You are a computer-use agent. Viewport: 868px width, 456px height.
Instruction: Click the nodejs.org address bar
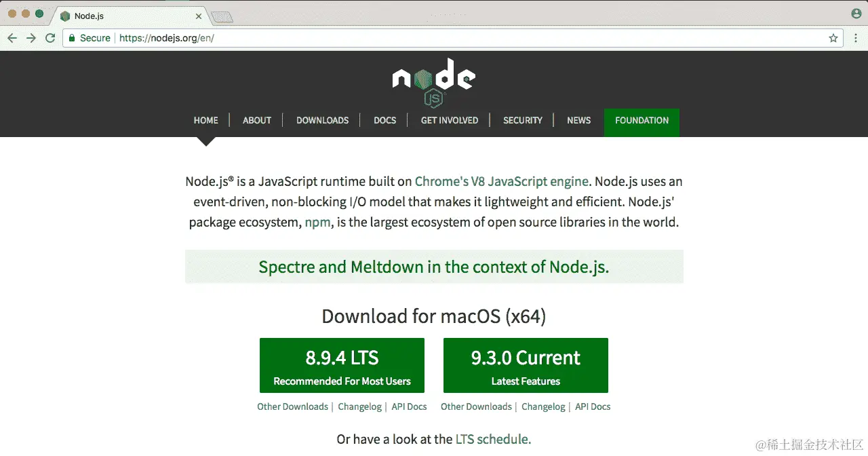(x=452, y=38)
